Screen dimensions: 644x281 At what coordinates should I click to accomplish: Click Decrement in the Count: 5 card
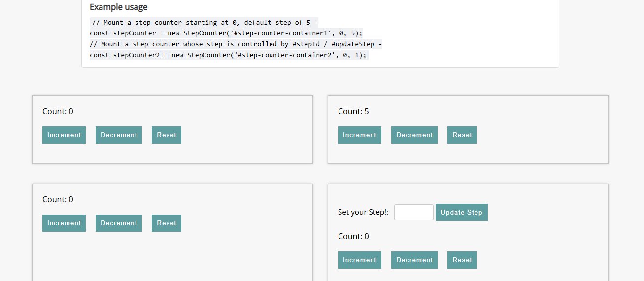(x=414, y=135)
